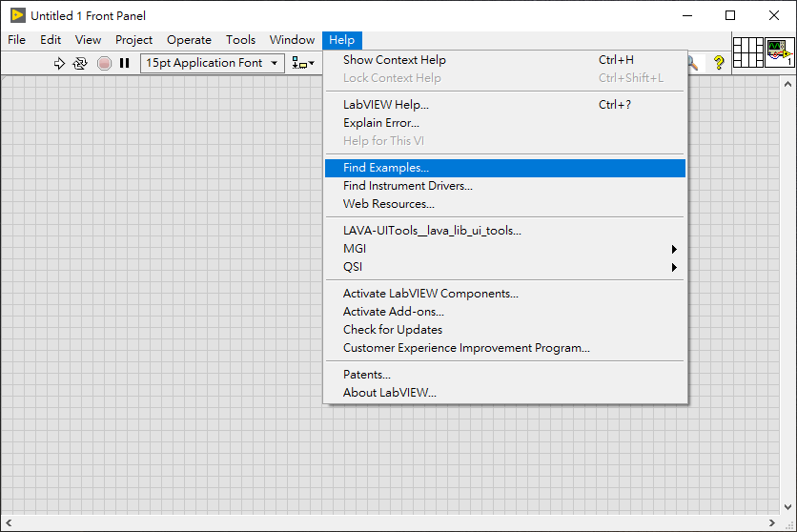Open the Tools menu
Screen dimensions: 797x532
coord(240,40)
